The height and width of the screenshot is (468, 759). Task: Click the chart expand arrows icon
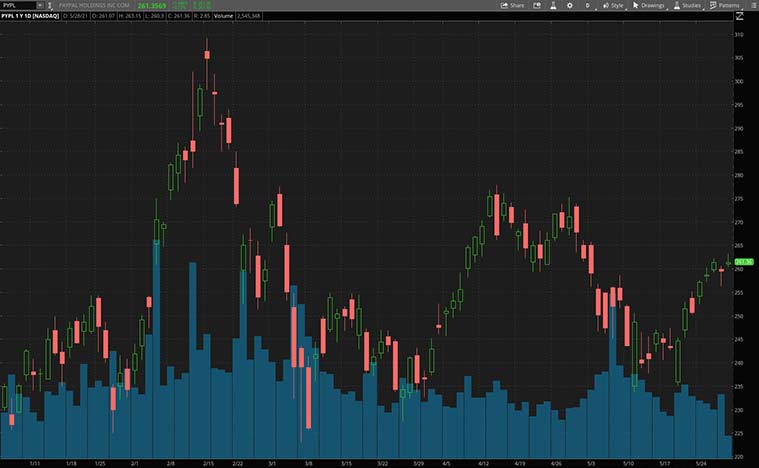[739, 17]
